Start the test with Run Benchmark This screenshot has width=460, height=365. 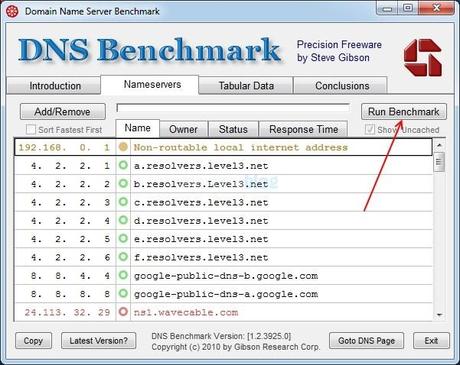(404, 112)
